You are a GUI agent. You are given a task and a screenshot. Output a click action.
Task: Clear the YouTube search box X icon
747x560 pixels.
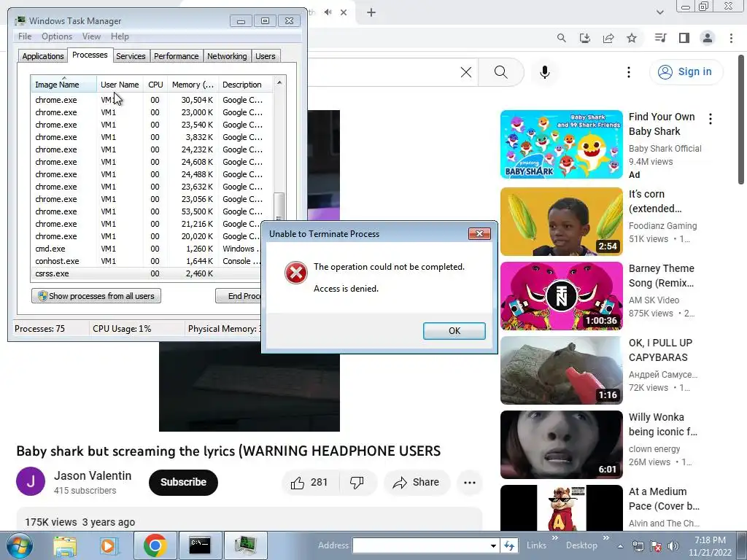(466, 72)
